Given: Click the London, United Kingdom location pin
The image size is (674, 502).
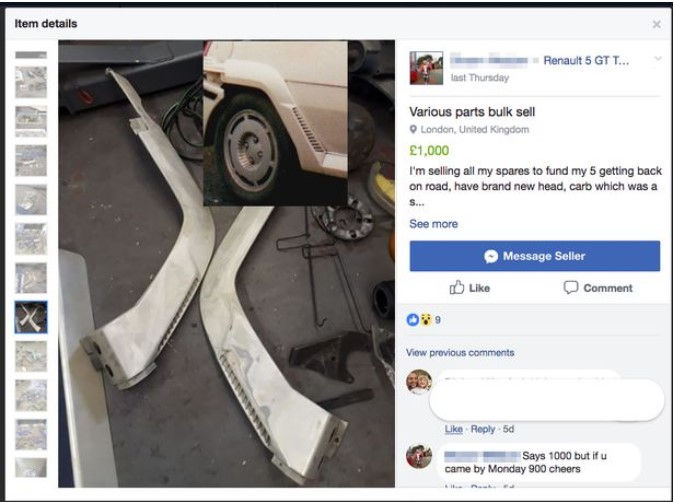Looking at the screenshot, I should (x=414, y=129).
